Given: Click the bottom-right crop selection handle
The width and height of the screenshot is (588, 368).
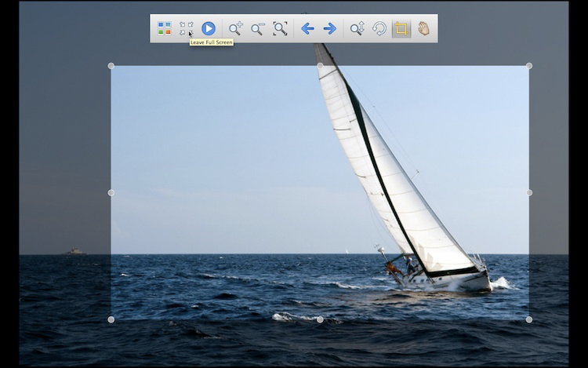Looking at the screenshot, I should point(529,319).
